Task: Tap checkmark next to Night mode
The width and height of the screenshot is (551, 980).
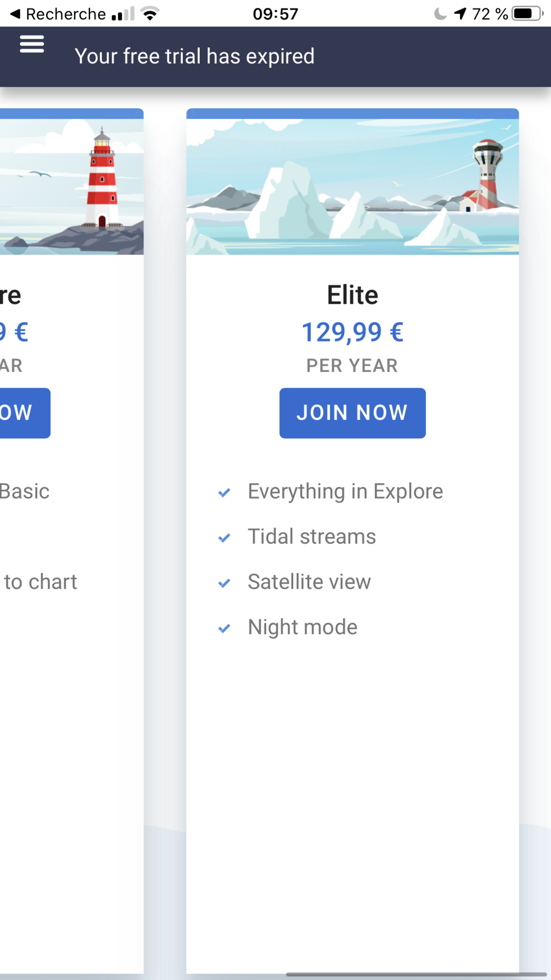Action: click(x=224, y=628)
